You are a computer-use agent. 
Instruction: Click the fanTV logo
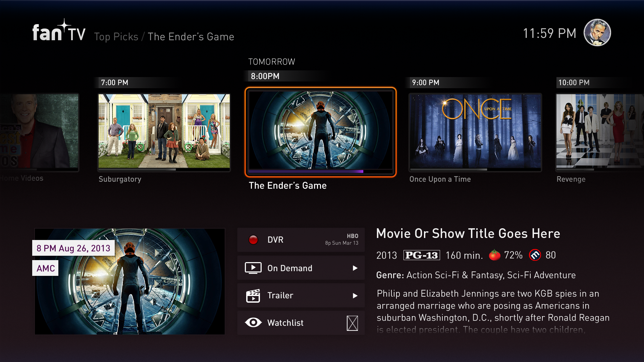59,31
